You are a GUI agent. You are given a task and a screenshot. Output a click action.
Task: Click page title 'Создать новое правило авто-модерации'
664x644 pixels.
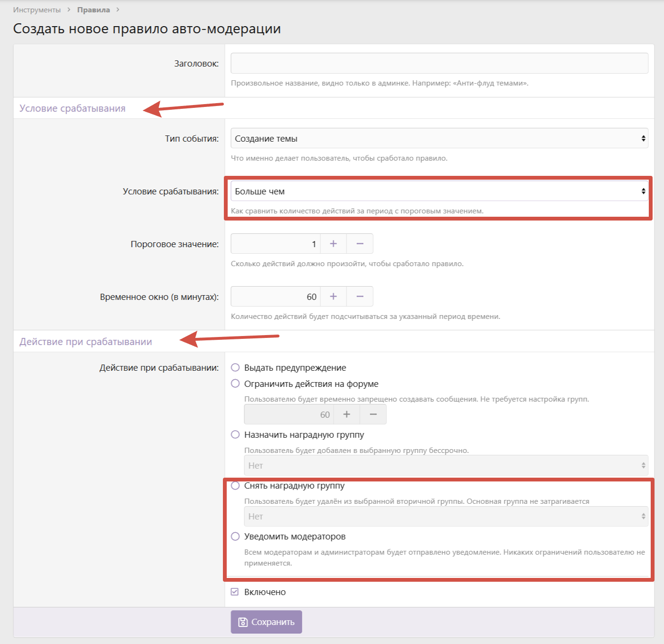click(147, 29)
